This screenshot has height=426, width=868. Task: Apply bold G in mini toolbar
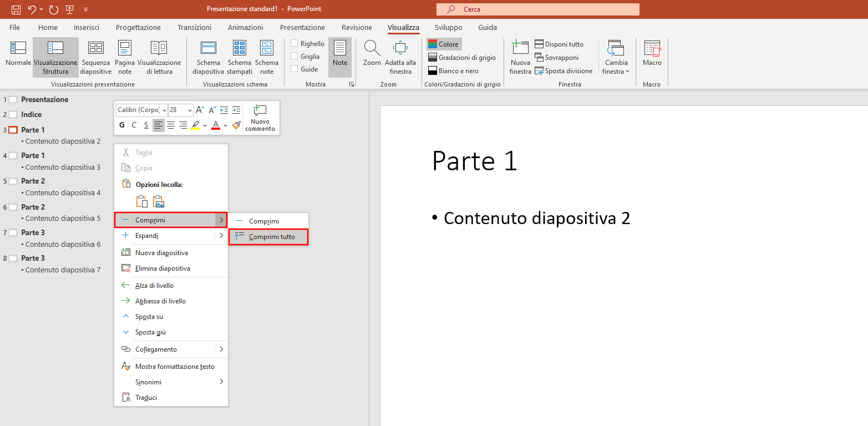pyautogui.click(x=122, y=125)
